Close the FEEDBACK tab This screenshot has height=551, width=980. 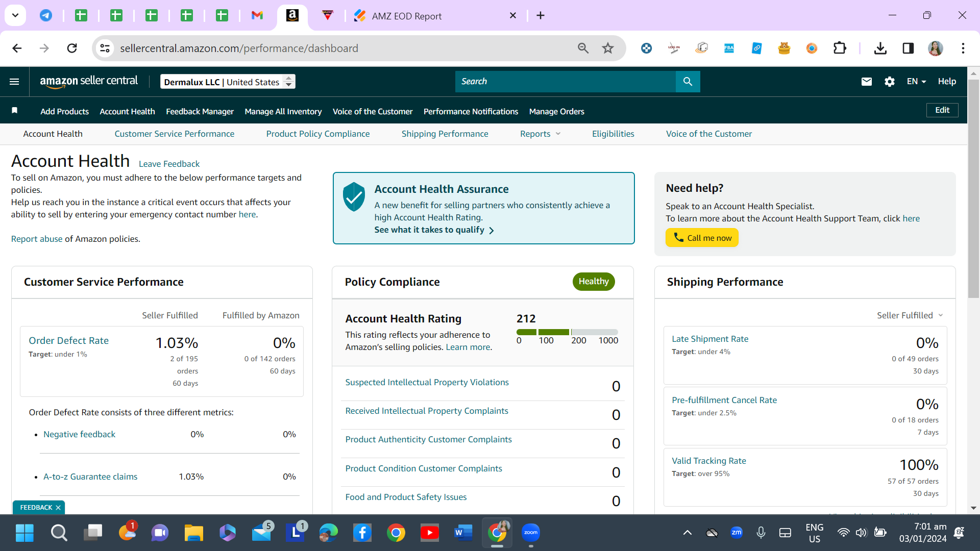click(58, 508)
